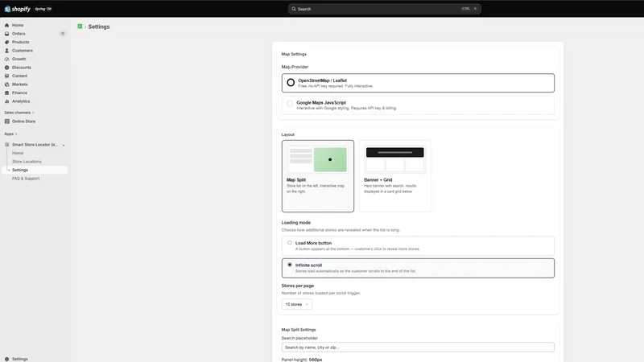The image size is (644, 362).
Task: Click the Discounts icon
Action: pos(6,68)
